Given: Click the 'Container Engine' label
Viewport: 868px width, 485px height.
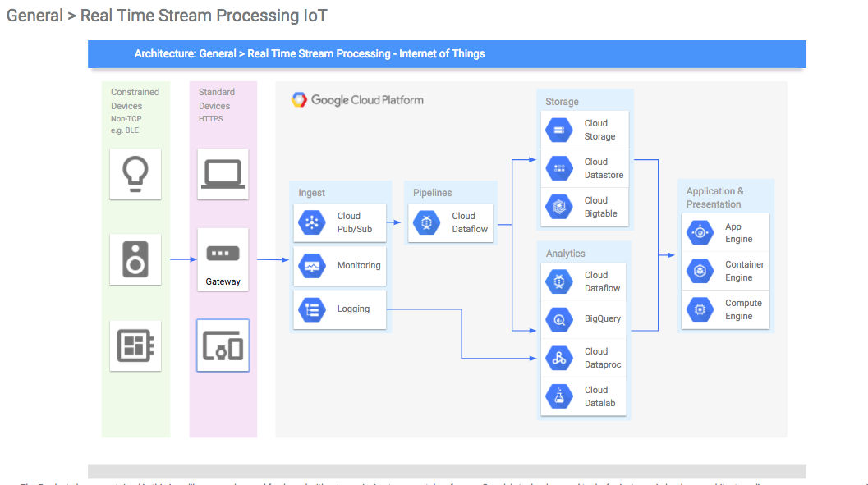Looking at the screenshot, I should [745, 271].
